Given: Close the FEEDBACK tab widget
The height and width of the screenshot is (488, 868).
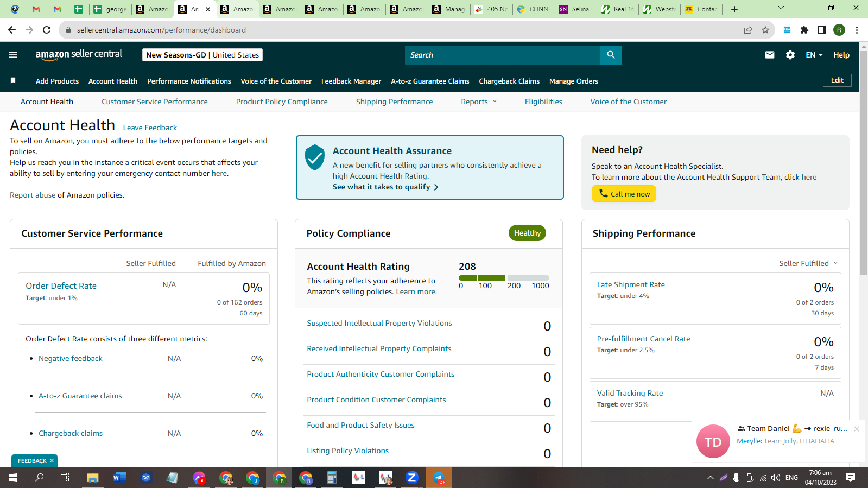Looking at the screenshot, I should coord(52,461).
